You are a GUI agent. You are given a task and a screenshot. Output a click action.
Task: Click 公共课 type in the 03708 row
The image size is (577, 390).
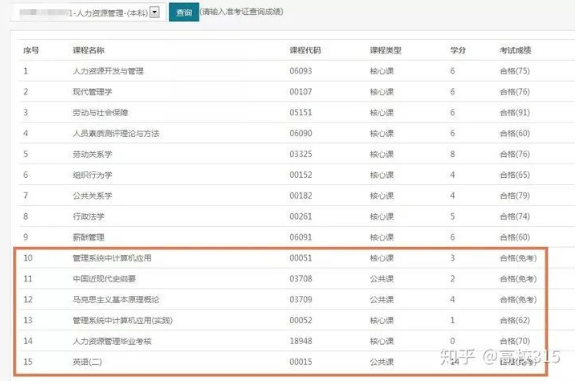point(382,279)
